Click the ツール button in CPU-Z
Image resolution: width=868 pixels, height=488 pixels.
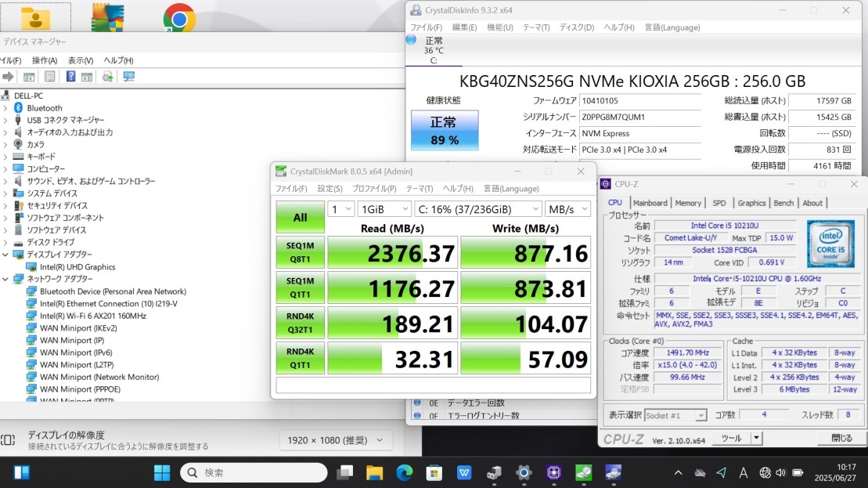click(732, 438)
